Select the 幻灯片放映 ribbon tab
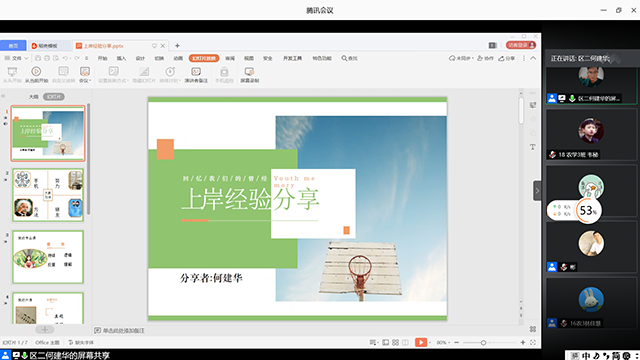This screenshot has width=640, height=360. pyautogui.click(x=204, y=58)
